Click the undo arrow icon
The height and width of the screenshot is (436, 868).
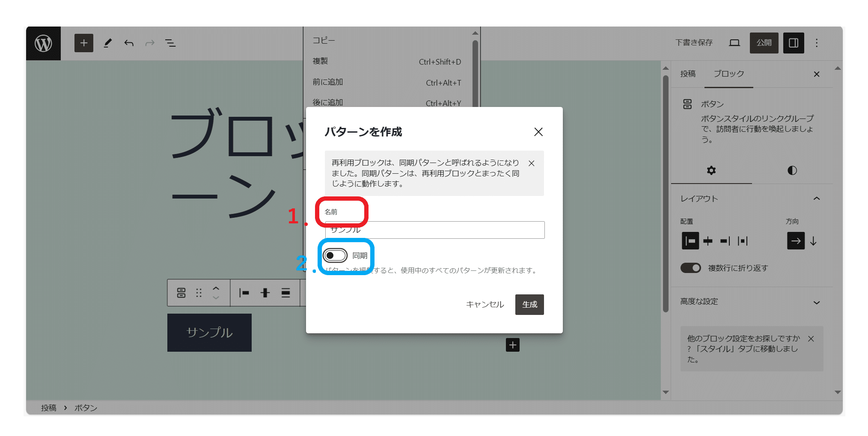pyautogui.click(x=129, y=43)
